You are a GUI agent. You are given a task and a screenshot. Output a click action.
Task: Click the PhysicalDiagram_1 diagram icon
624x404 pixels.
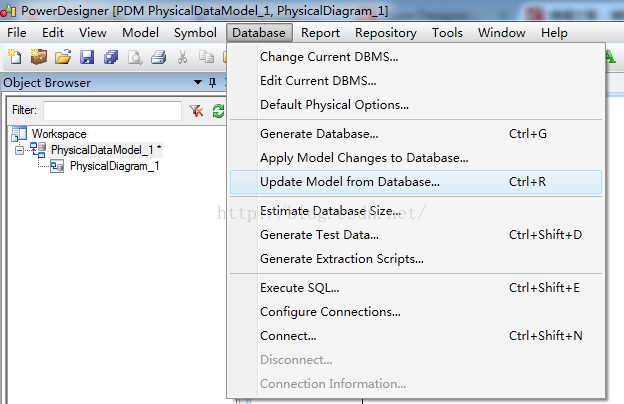coord(57,166)
